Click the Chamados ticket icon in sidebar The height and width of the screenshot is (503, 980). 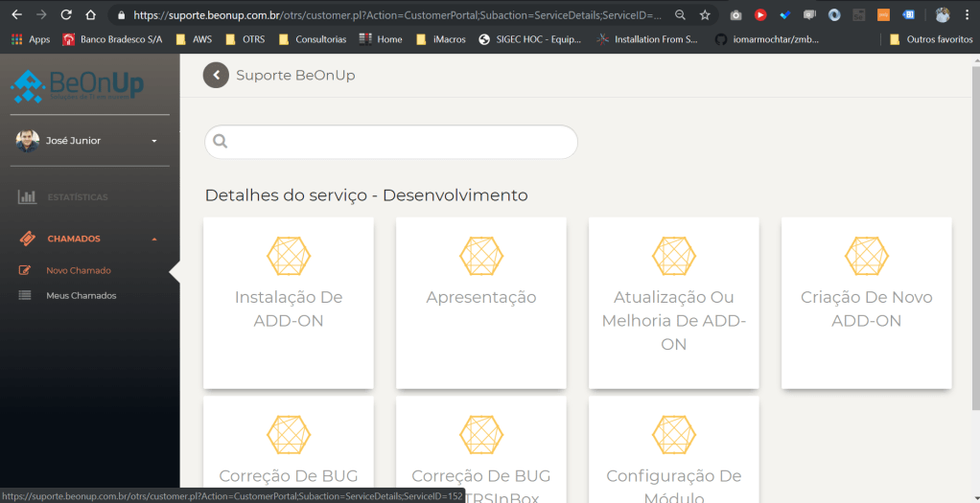[27, 239]
